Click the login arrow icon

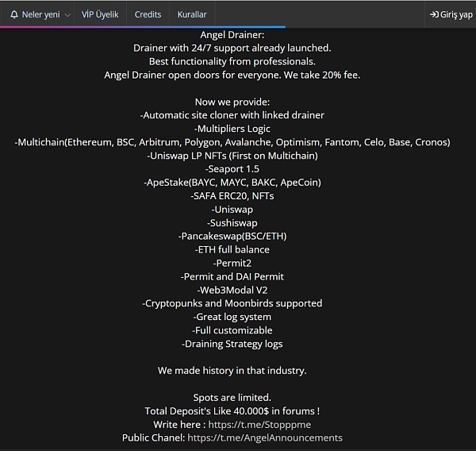[x=434, y=14]
